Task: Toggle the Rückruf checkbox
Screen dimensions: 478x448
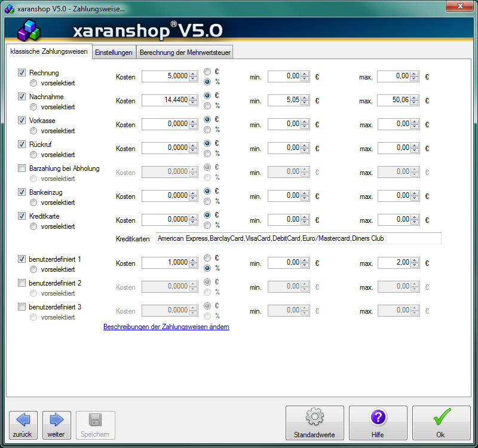Action: click(x=22, y=144)
